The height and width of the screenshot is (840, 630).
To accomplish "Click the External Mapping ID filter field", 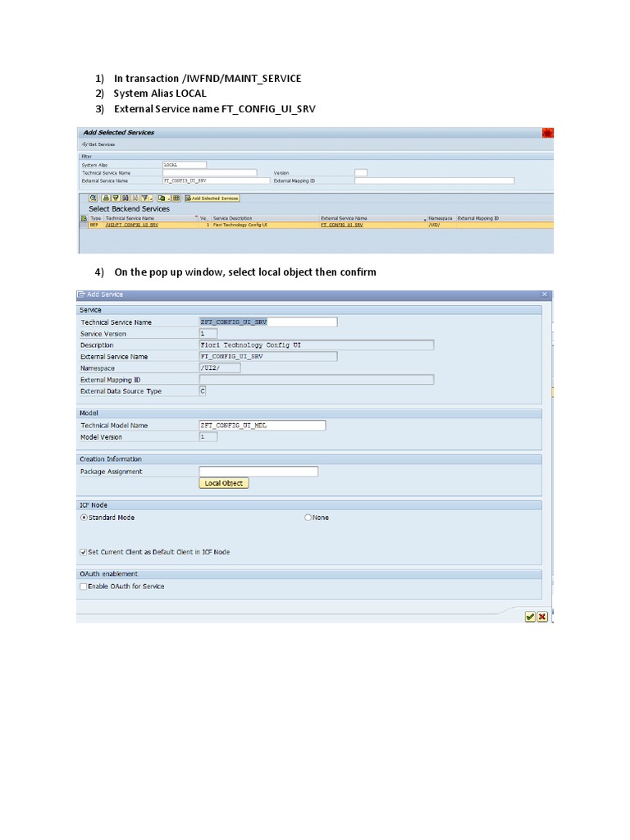I will [435, 180].
